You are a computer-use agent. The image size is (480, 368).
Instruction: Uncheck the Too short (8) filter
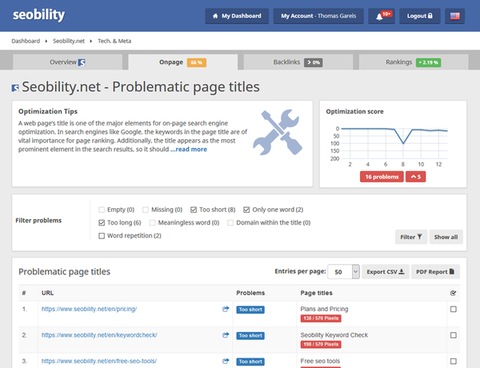coord(193,210)
